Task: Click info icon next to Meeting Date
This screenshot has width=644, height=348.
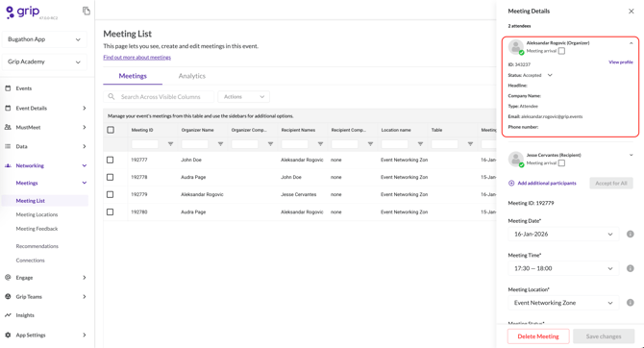Action: click(630, 234)
